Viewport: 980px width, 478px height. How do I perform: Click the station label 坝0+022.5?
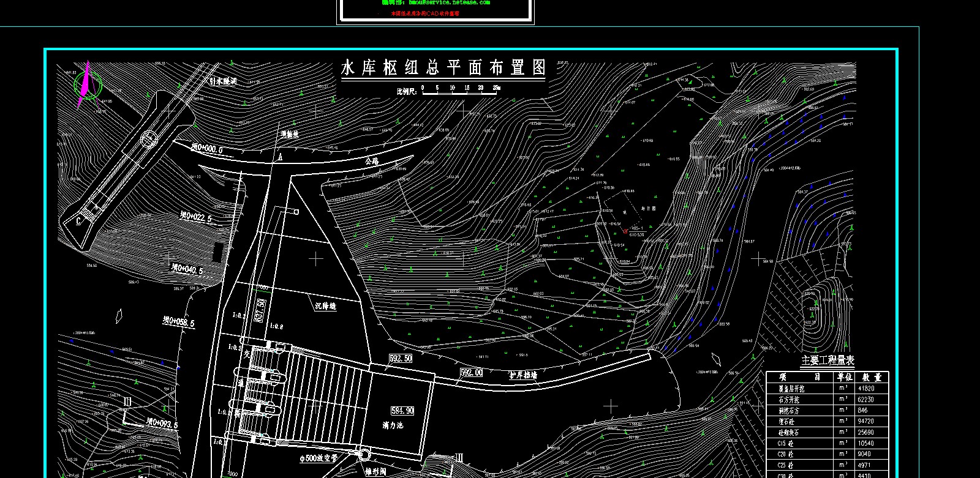tap(195, 217)
